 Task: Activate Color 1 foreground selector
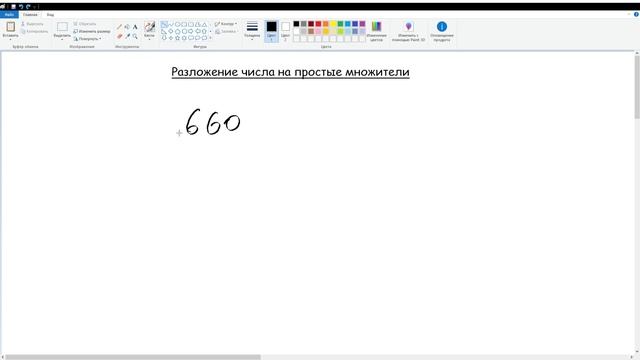(271, 31)
